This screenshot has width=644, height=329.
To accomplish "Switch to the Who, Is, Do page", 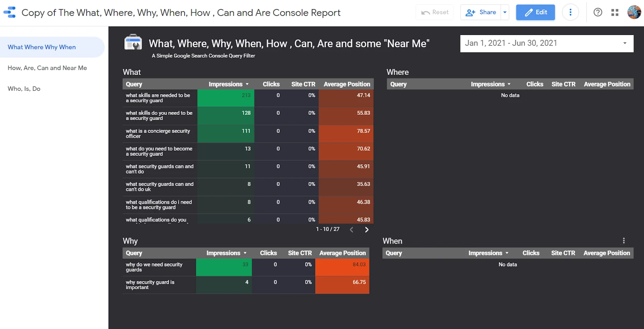I will click(x=24, y=89).
